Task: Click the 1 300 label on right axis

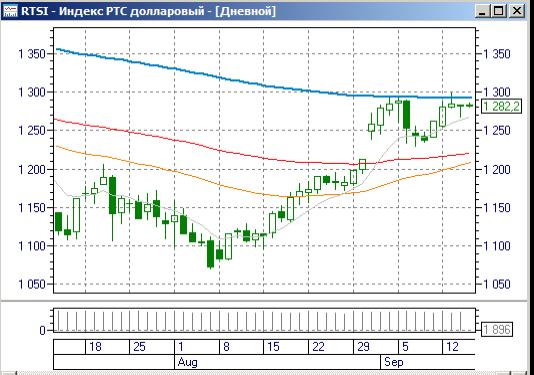Action: pos(497,92)
